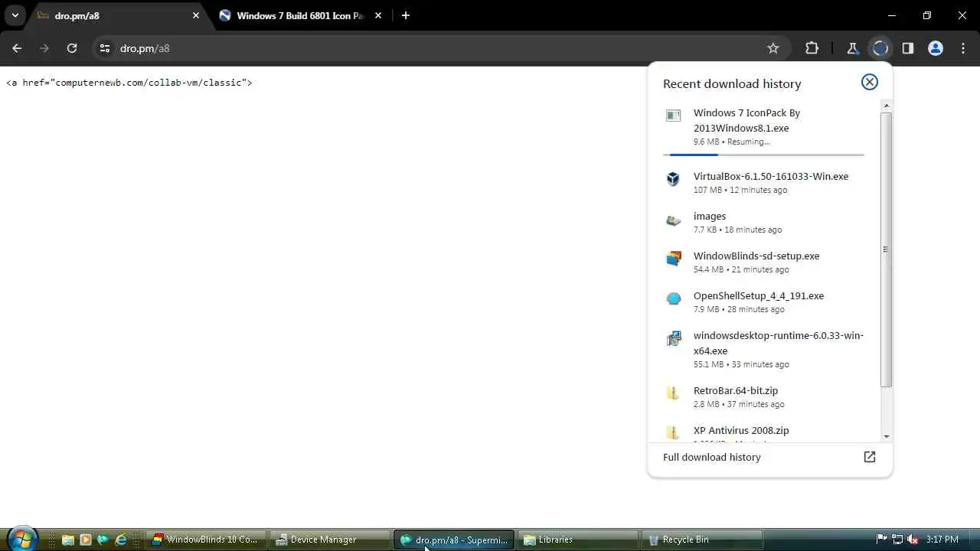Viewport: 980px width, 551px height.
Task: Switch to dro.pm/a8 Supermium taskbar button
Action: pos(455,540)
